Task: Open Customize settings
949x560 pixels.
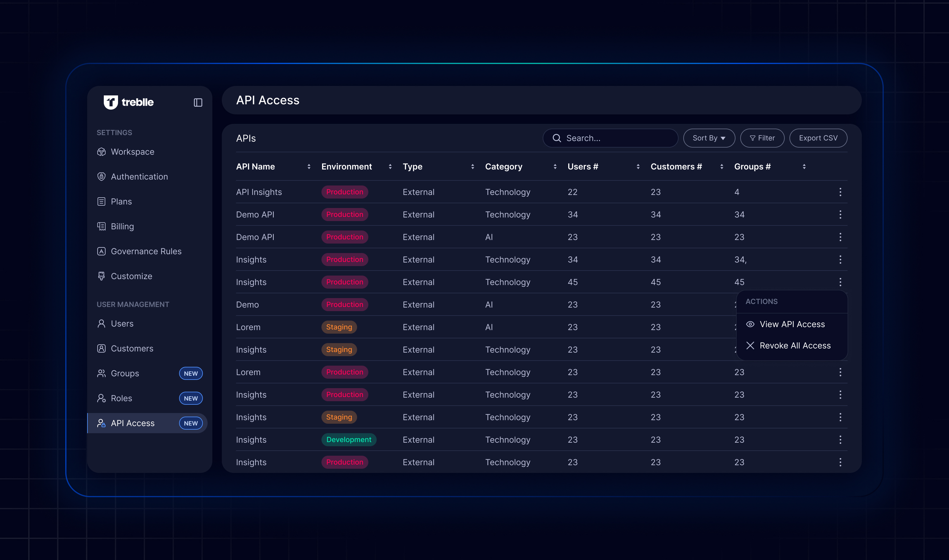Action: (x=131, y=276)
